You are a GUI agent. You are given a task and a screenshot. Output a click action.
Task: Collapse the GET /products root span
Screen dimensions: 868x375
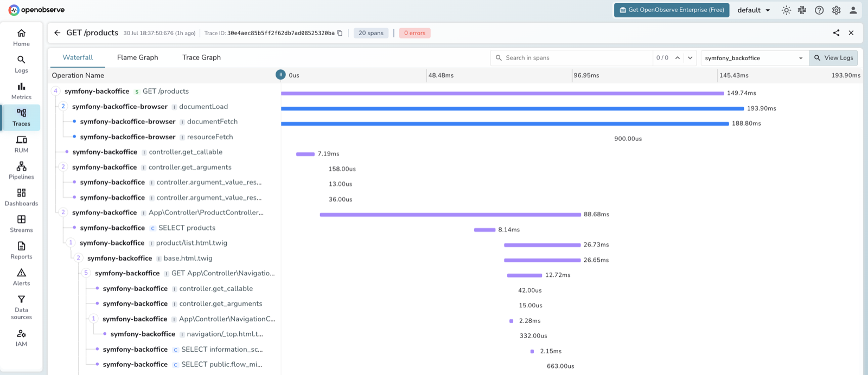pos(55,91)
